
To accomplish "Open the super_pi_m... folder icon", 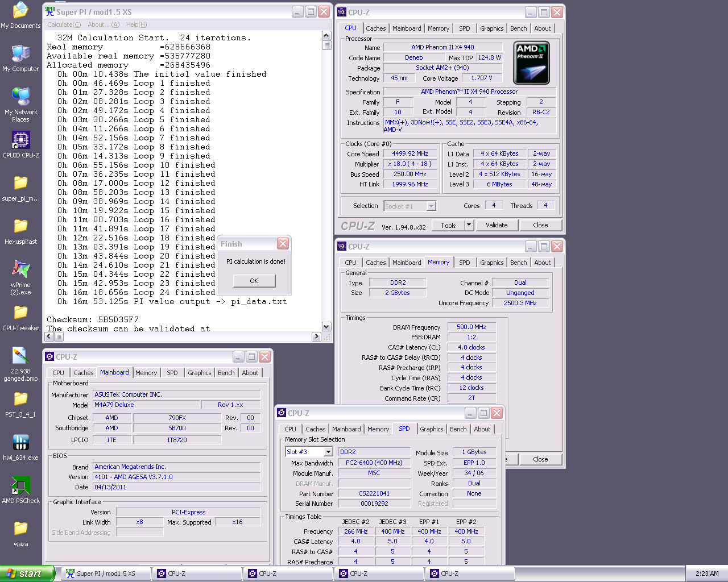I will click(20, 188).
